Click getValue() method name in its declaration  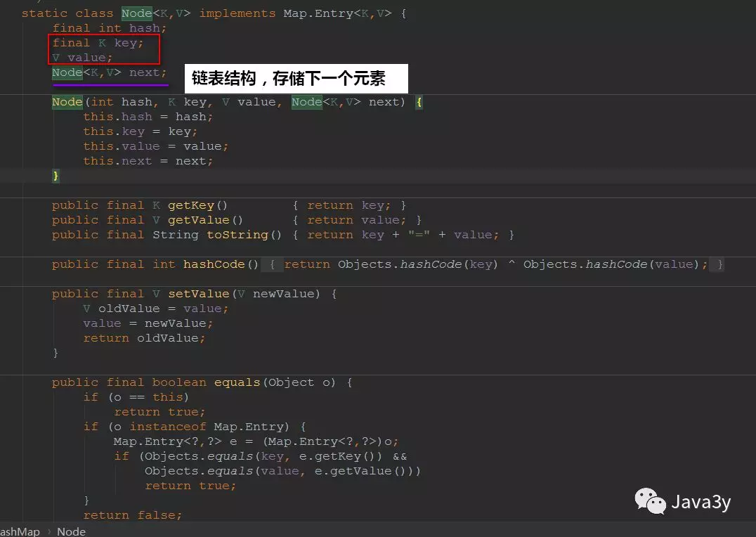tap(199, 220)
